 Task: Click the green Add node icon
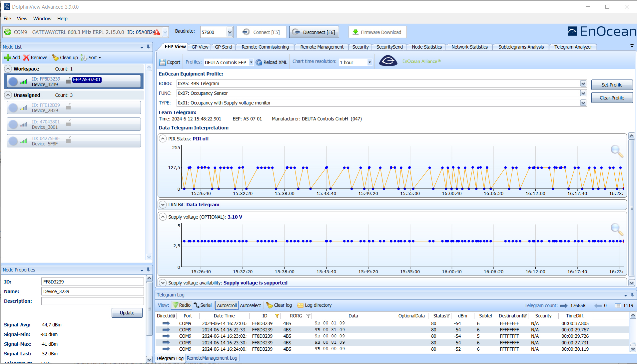click(8, 57)
